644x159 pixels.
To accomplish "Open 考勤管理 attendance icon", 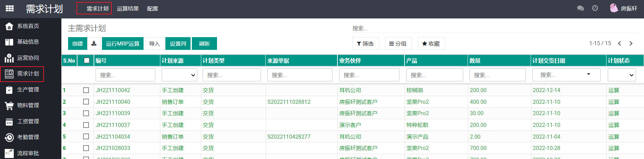I will [9, 137].
